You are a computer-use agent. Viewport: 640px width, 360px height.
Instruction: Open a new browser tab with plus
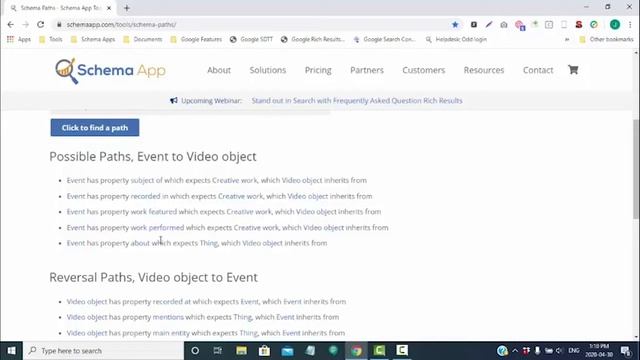point(127,8)
